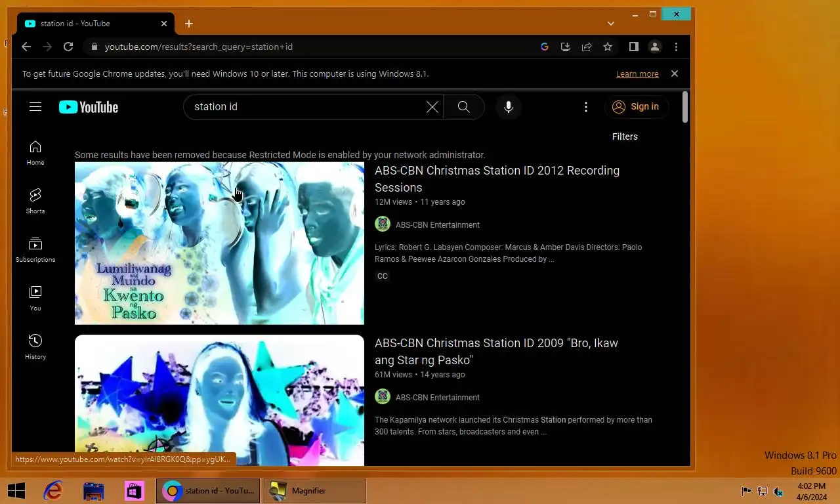Go to the YouTube logo home link
Screen dimensions: 840x504
tap(89, 107)
